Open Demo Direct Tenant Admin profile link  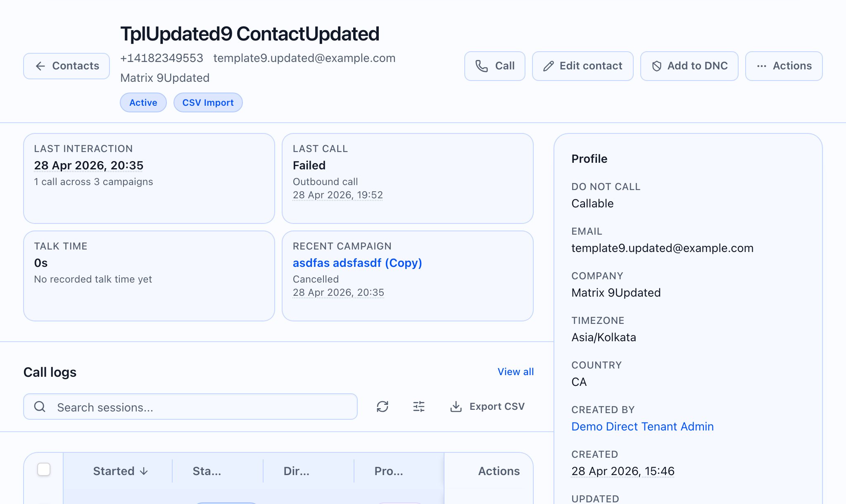tap(642, 426)
